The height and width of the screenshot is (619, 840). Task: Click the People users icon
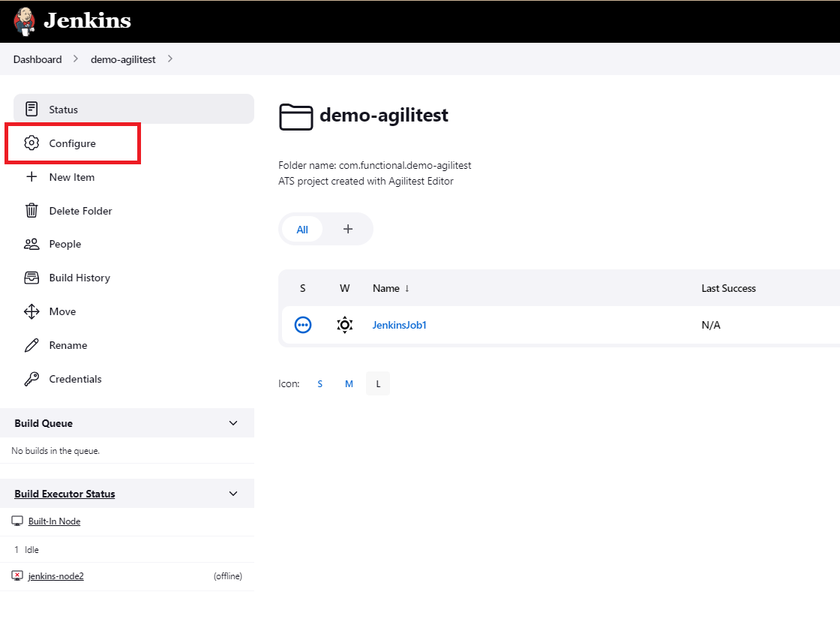tap(31, 245)
